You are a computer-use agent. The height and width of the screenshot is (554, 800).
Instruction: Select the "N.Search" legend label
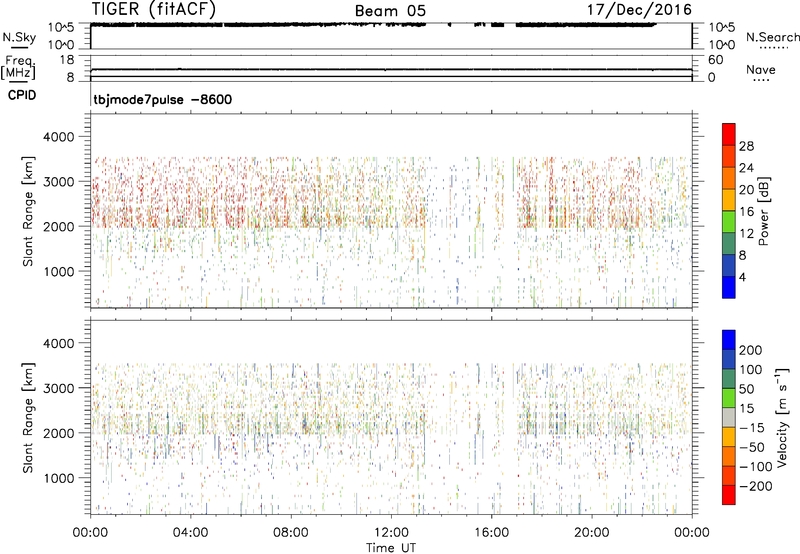pos(773,37)
